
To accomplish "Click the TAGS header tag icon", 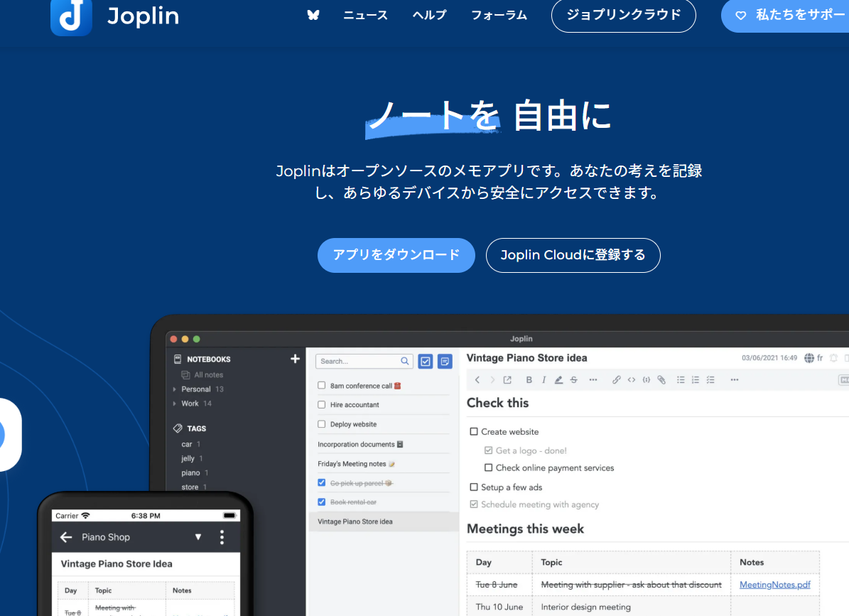I will (178, 428).
